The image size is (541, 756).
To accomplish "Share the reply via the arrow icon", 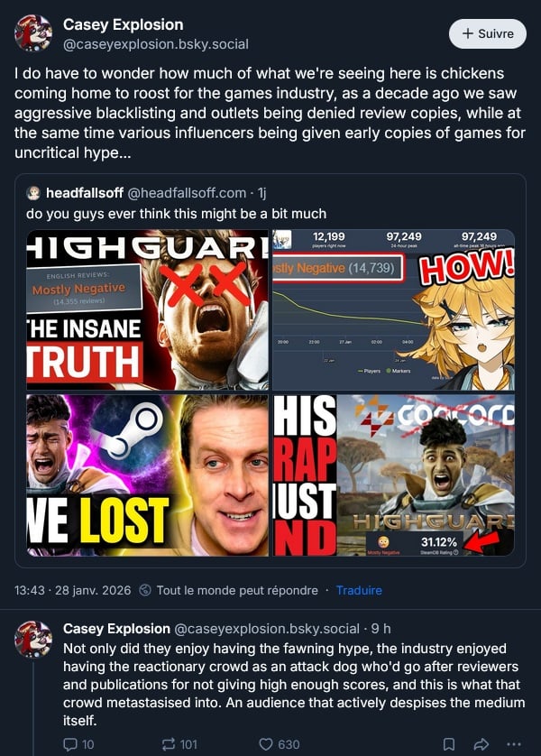I will coord(481,744).
